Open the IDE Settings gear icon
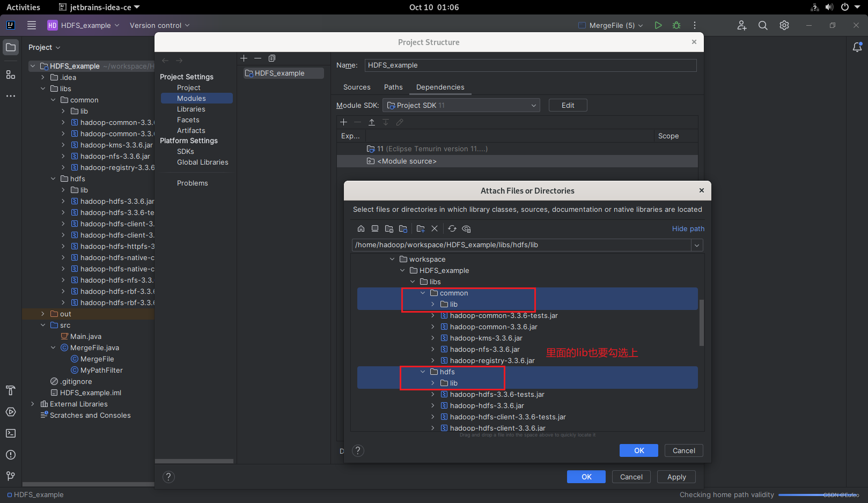This screenshot has height=503, width=868. coord(784,25)
